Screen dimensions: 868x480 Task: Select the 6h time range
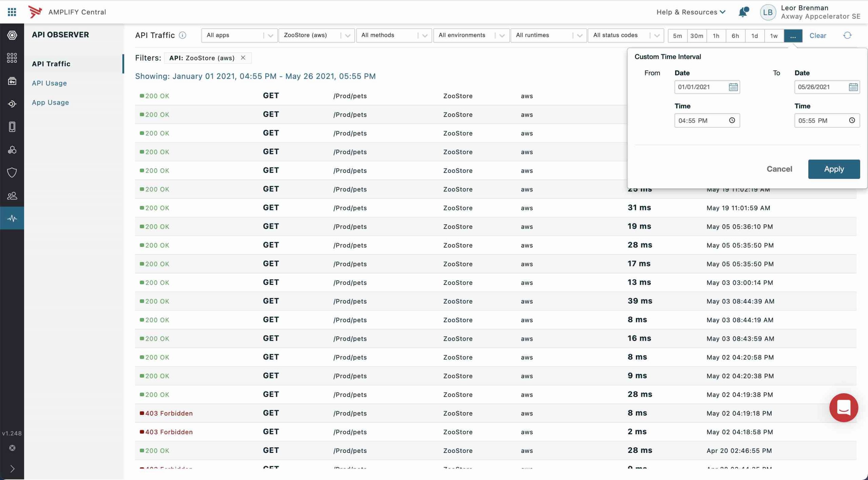[735, 36]
